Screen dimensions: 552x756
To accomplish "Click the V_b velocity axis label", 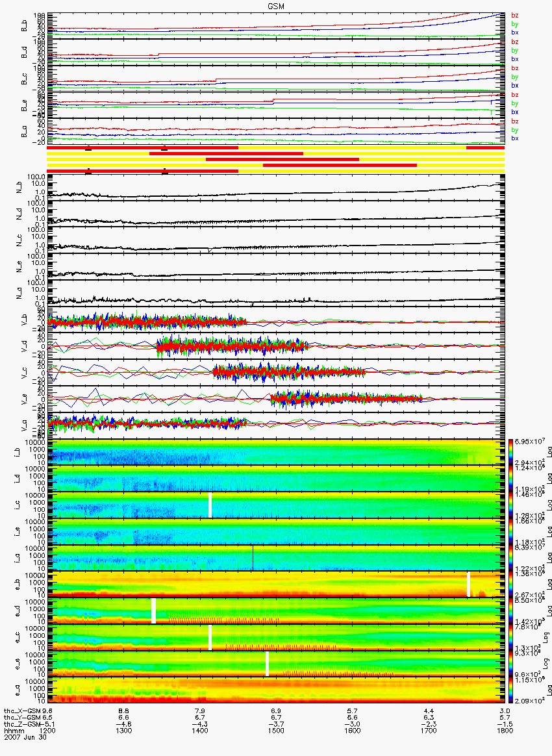I will [x=24, y=320].
